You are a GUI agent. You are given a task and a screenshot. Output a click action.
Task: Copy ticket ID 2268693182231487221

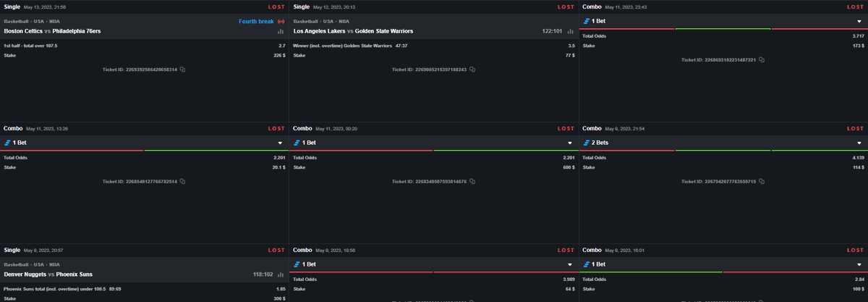(x=762, y=59)
